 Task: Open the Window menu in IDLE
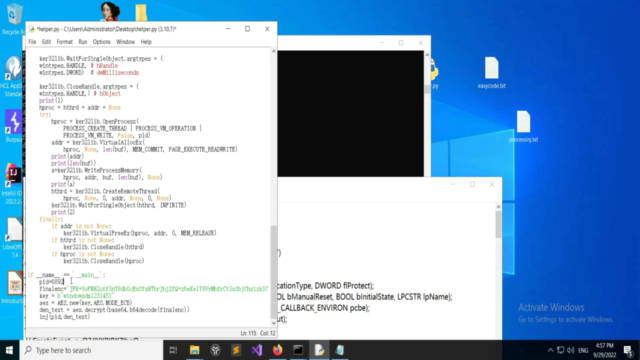(x=125, y=42)
